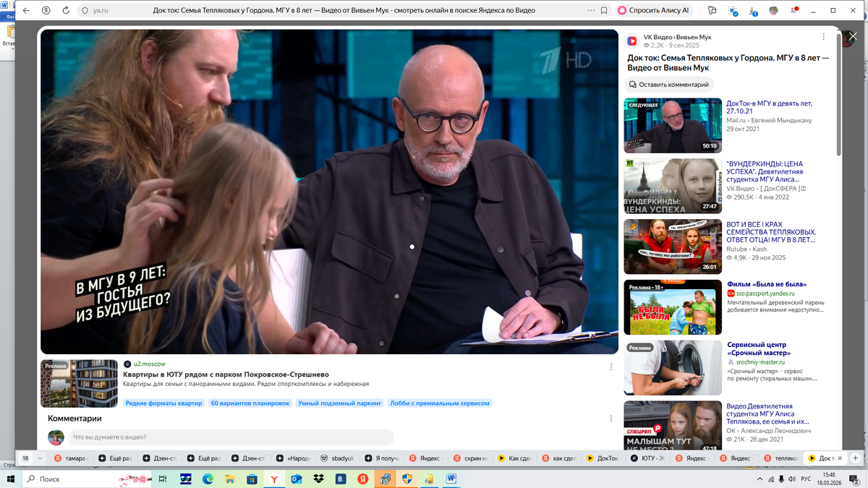Viewport: 868px width, 488px height.
Task: Open Yandex home via the Я icon
Action: (46, 11)
